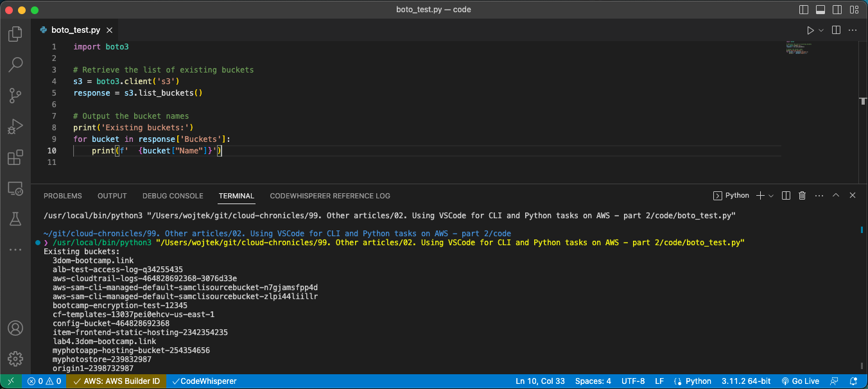Open the Source Control view

[x=15, y=95]
